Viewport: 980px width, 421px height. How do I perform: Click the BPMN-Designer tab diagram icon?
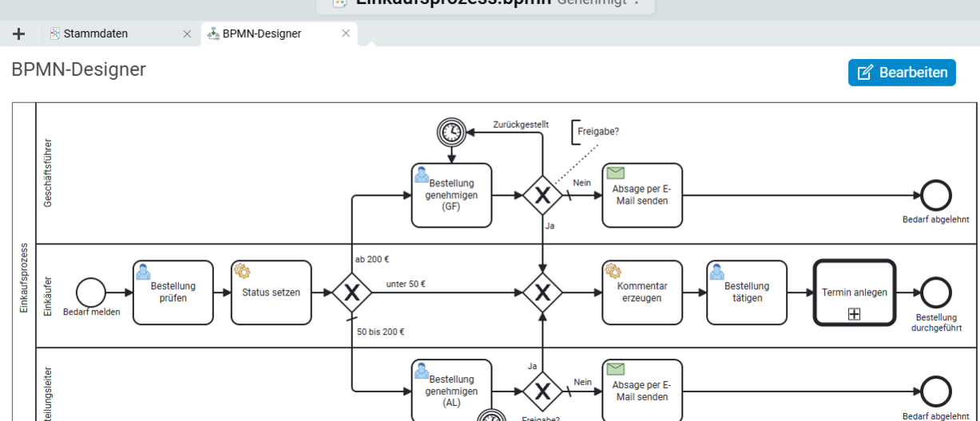[213, 34]
